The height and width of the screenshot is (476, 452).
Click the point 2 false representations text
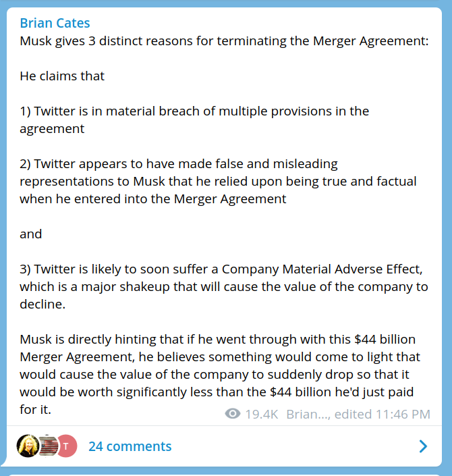click(217, 181)
